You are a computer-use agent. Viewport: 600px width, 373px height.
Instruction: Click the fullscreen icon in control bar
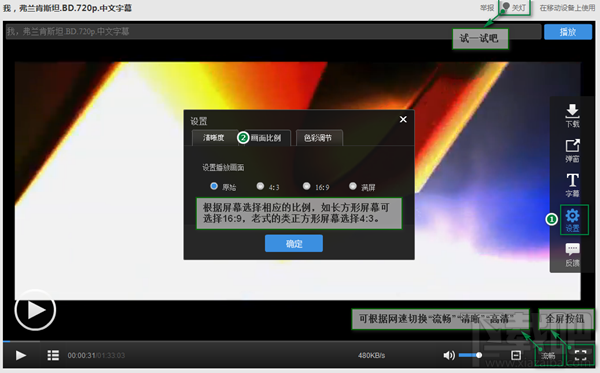(x=580, y=355)
